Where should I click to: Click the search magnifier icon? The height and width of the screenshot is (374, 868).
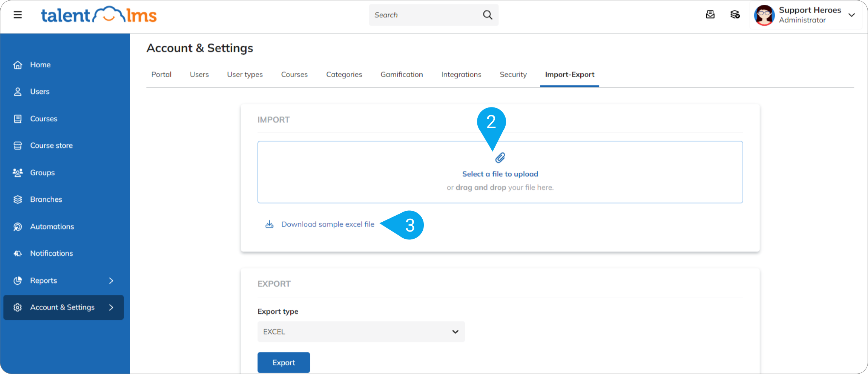click(488, 15)
